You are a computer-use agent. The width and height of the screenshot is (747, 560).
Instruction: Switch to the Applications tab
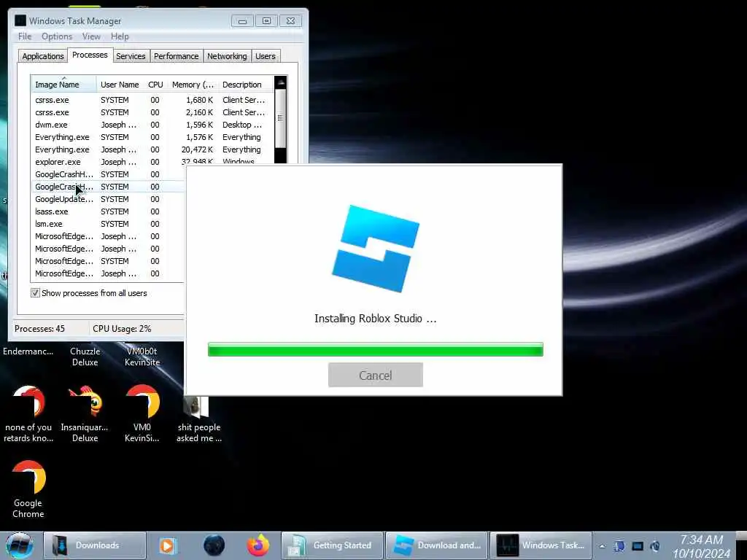point(43,56)
